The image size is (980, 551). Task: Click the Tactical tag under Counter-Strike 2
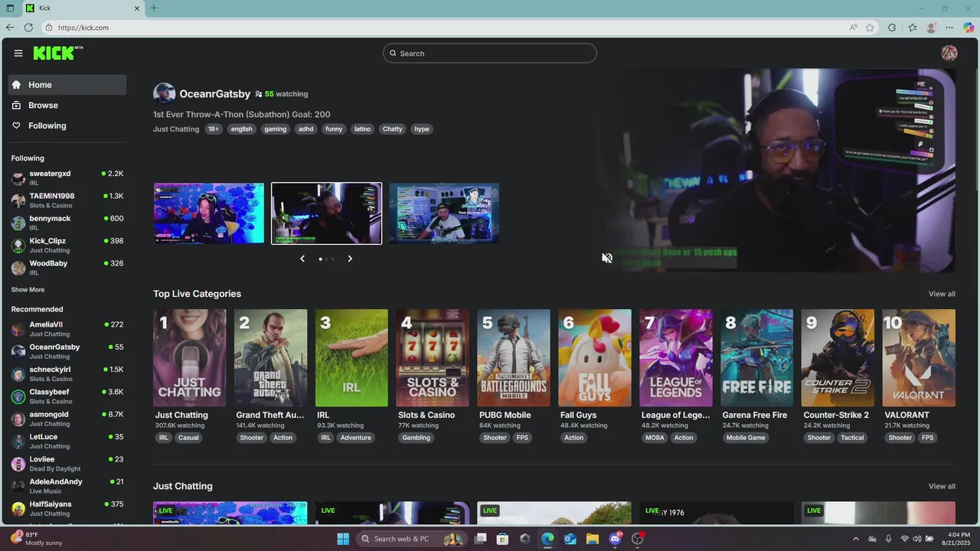pyautogui.click(x=852, y=438)
